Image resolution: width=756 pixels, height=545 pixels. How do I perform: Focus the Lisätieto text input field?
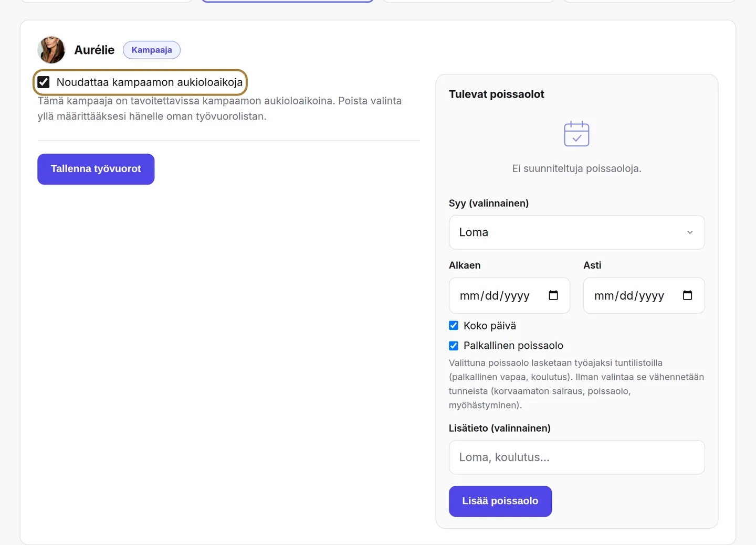[576, 457]
